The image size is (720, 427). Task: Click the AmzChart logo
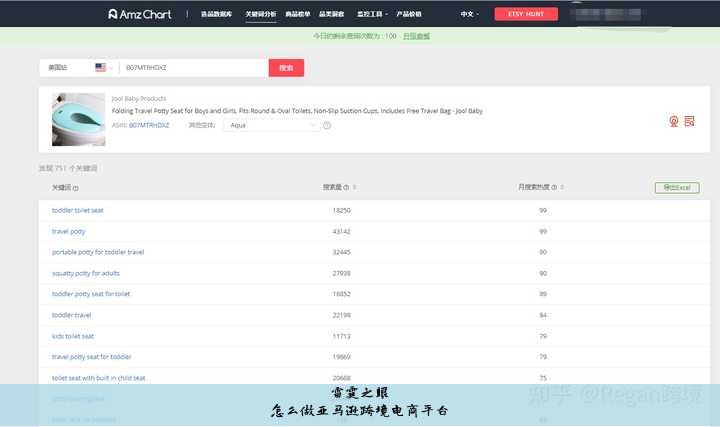pos(141,14)
